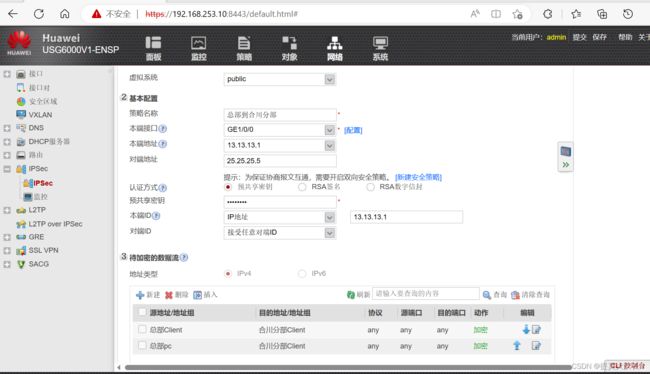This screenshot has height=374, width=650.
Task: Move the 总部Client row down with the arrow
Action: [x=526, y=330]
